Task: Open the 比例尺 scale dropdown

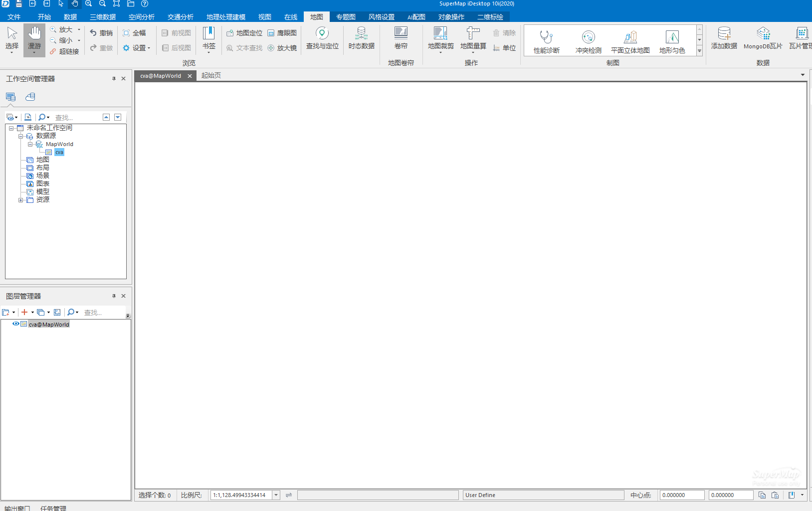Action: point(276,495)
